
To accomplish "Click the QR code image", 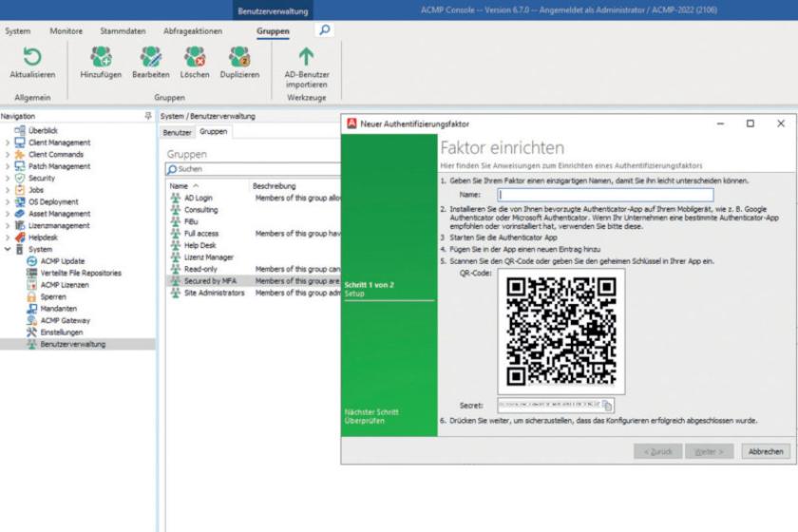I will click(561, 332).
